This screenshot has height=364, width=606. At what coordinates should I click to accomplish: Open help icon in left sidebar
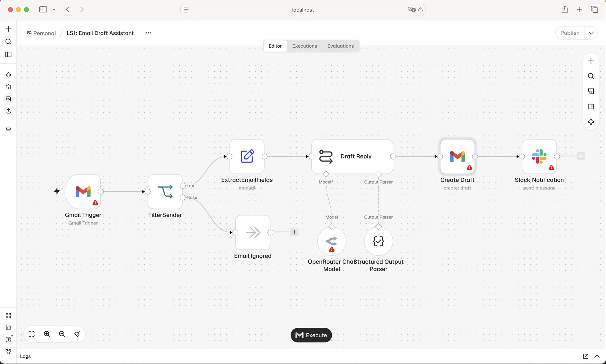9,339
